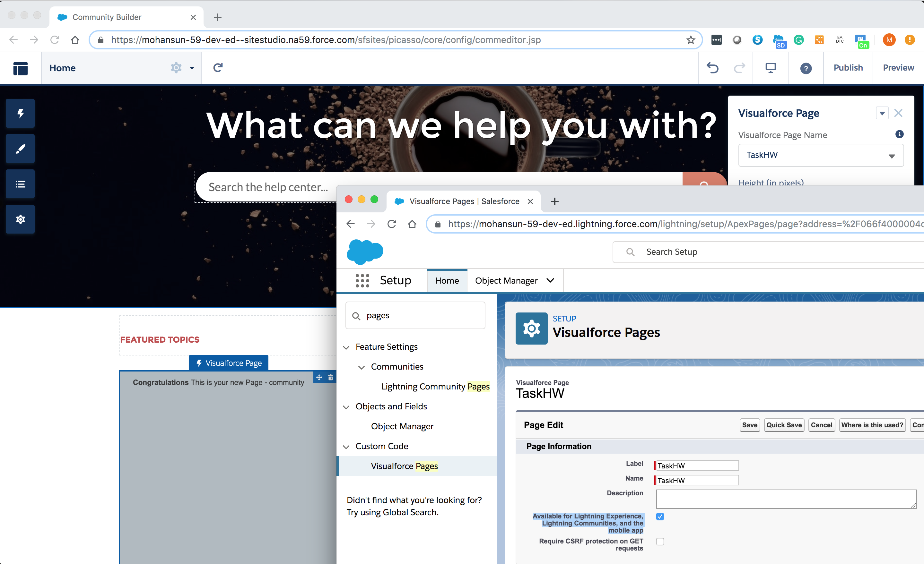924x564 pixels.
Task: Expand the Object Manager tab chevron
Action: tap(550, 280)
